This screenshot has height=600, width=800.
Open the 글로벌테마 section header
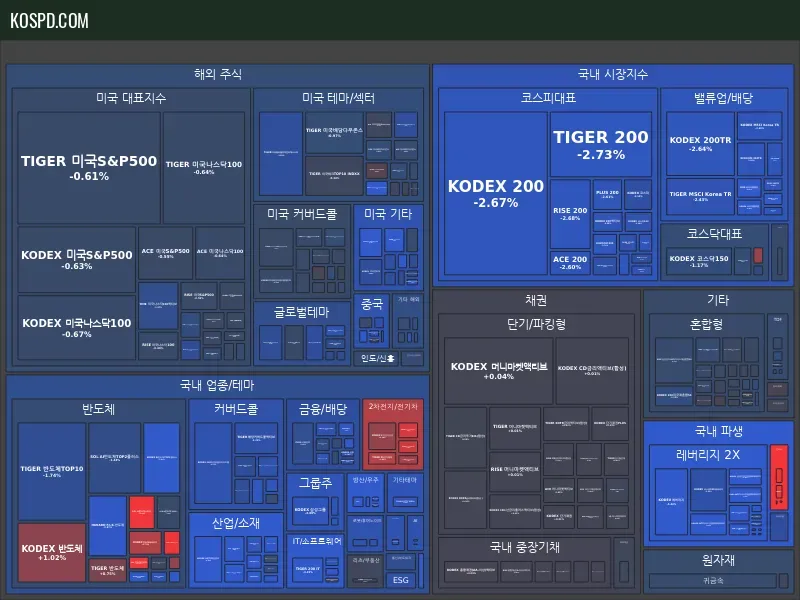pos(302,312)
